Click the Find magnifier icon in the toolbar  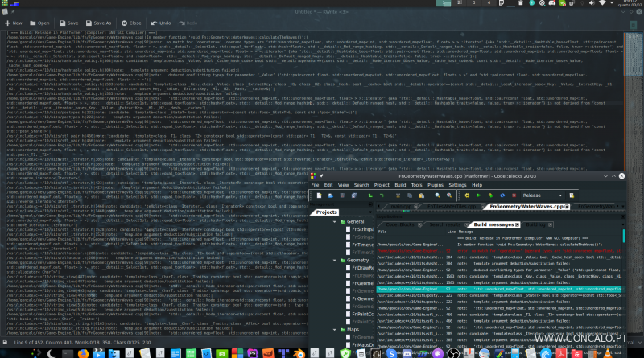(436, 195)
